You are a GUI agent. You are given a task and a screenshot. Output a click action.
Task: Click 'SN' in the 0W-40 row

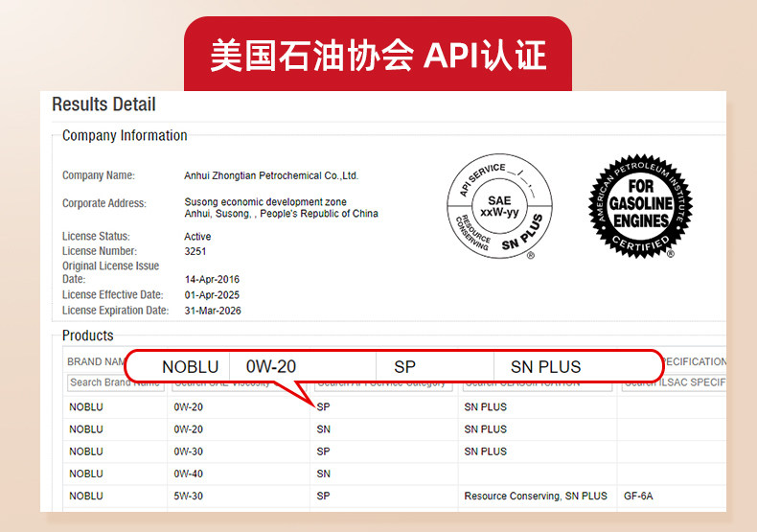click(x=324, y=474)
